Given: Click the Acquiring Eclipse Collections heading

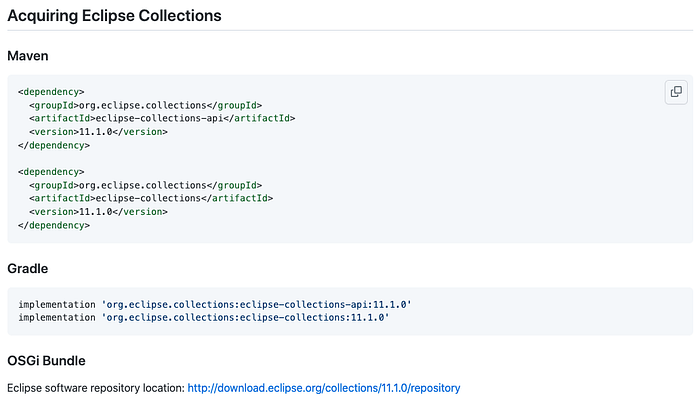Looking at the screenshot, I should pos(114,16).
